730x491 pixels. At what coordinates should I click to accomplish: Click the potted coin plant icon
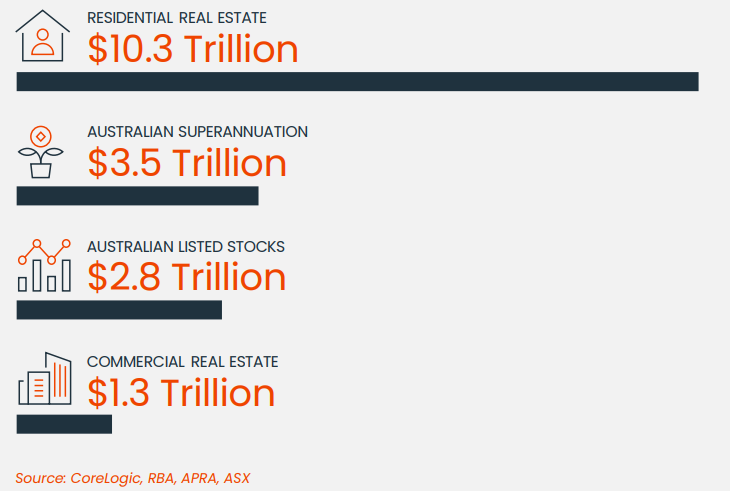40,152
